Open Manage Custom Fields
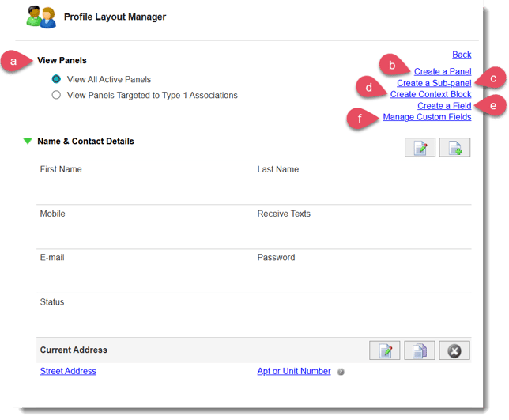 coord(427,117)
